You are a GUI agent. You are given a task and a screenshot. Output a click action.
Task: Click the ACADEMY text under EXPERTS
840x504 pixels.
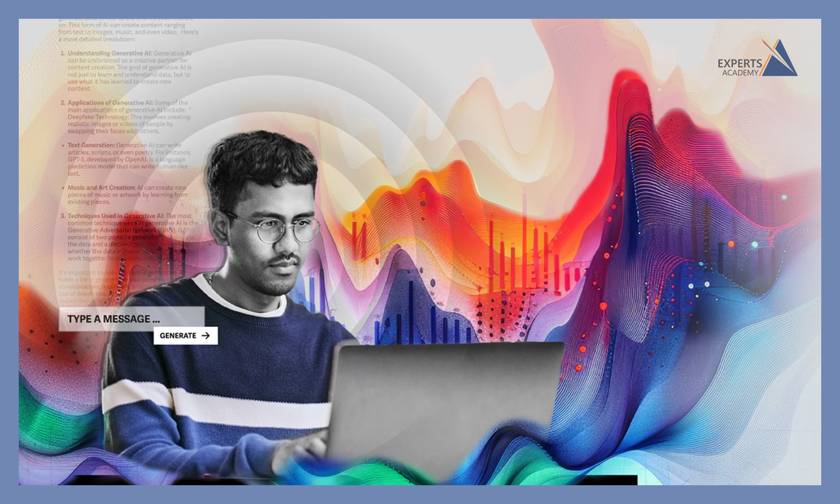[x=740, y=73]
